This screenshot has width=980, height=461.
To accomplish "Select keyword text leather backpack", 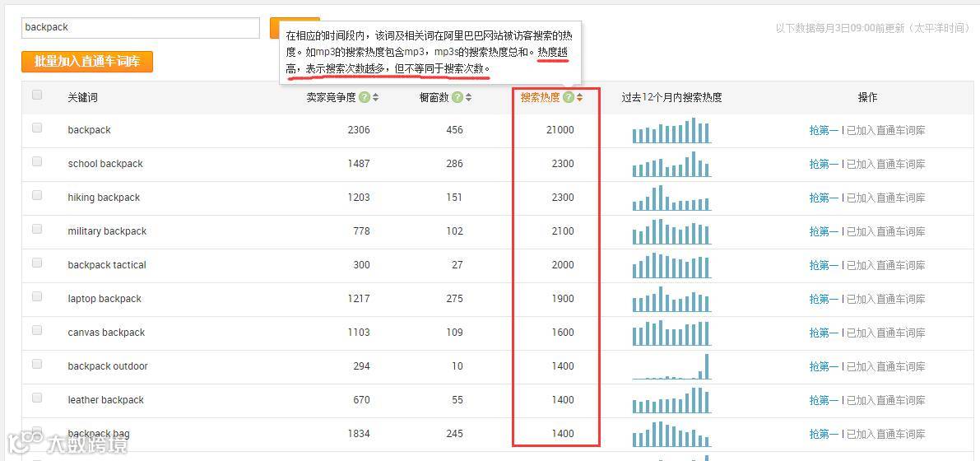I will click(x=105, y=400).
